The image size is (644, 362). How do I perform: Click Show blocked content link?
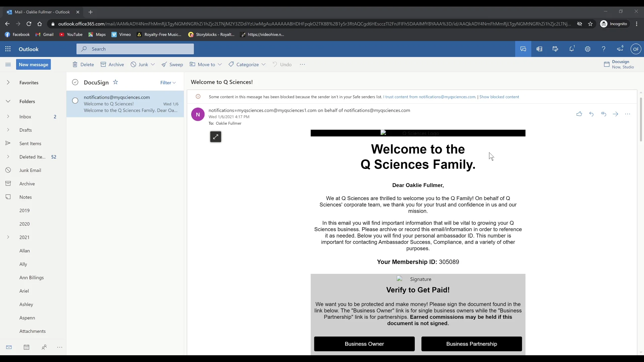pos(499,97)
